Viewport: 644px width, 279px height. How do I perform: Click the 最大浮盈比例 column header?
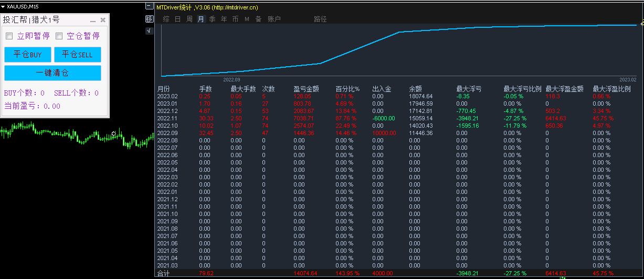coord(612,89)
